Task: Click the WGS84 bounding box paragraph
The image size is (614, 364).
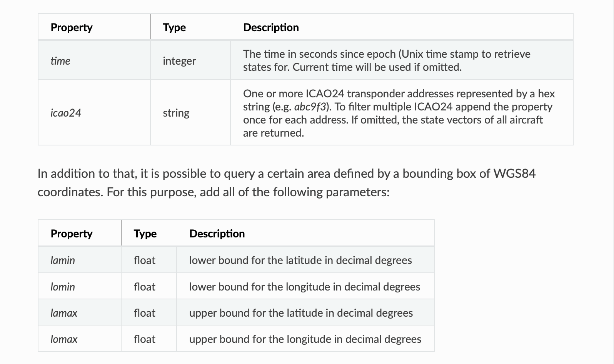Action: (x=287, y=183)
